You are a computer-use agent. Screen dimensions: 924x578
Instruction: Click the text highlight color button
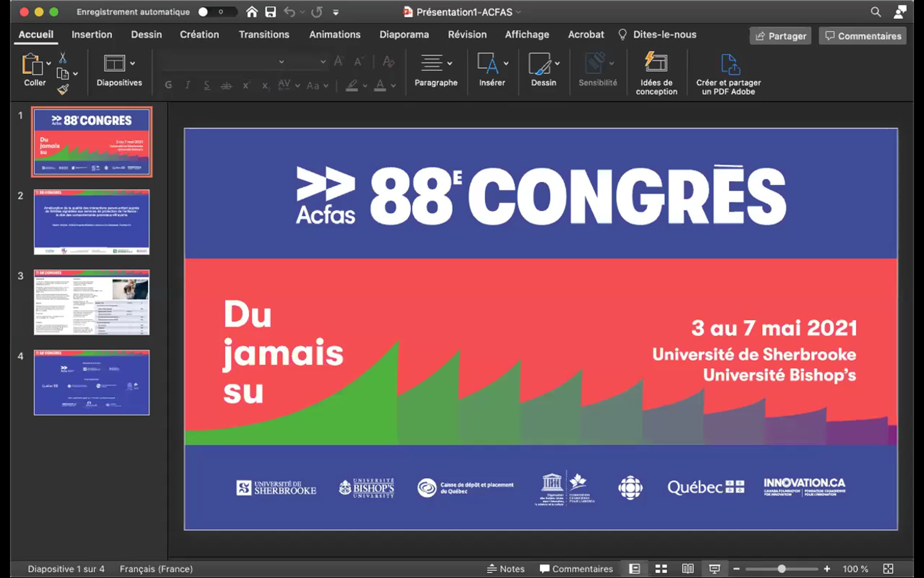(352, 85)
